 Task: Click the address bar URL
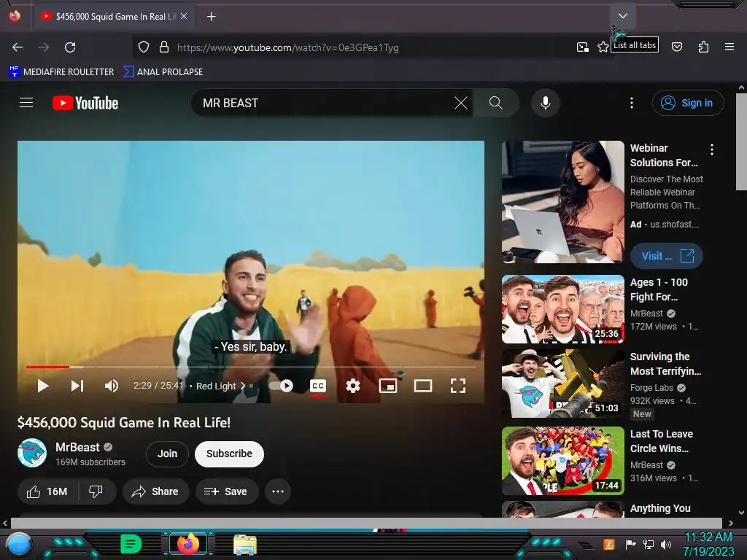pos(287,47)
